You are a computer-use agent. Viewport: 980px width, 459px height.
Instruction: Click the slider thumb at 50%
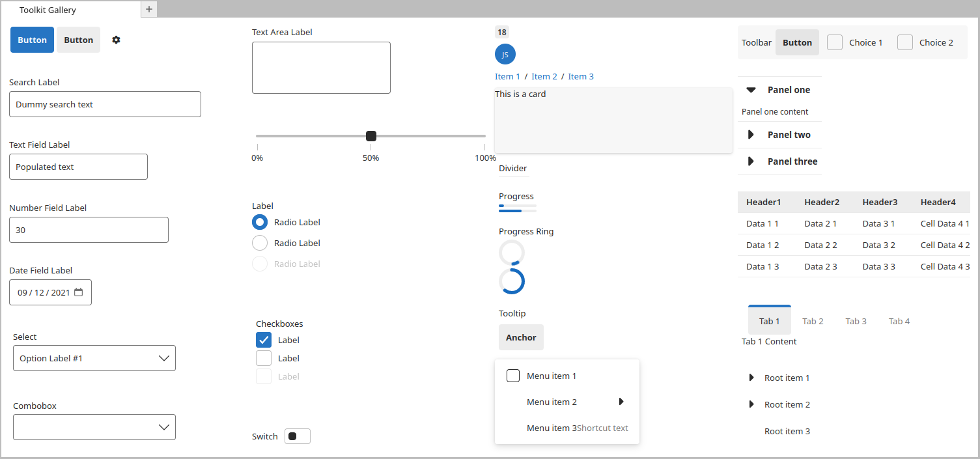371,135
